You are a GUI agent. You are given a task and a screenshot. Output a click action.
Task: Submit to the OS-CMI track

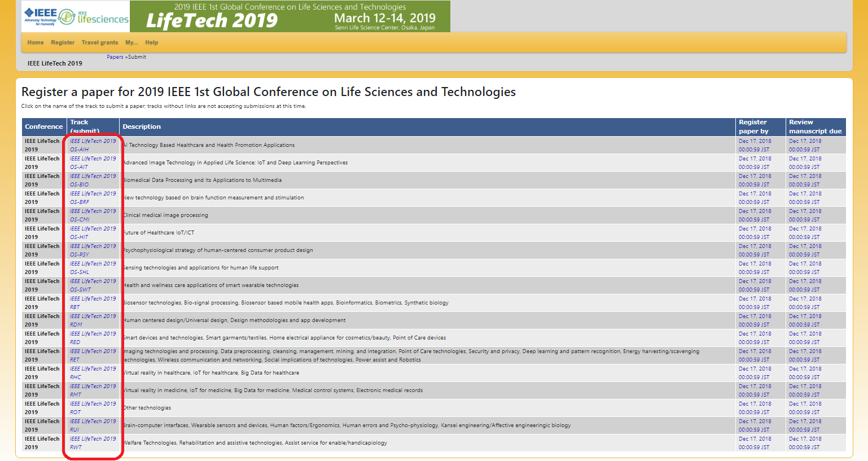[93, 215]
